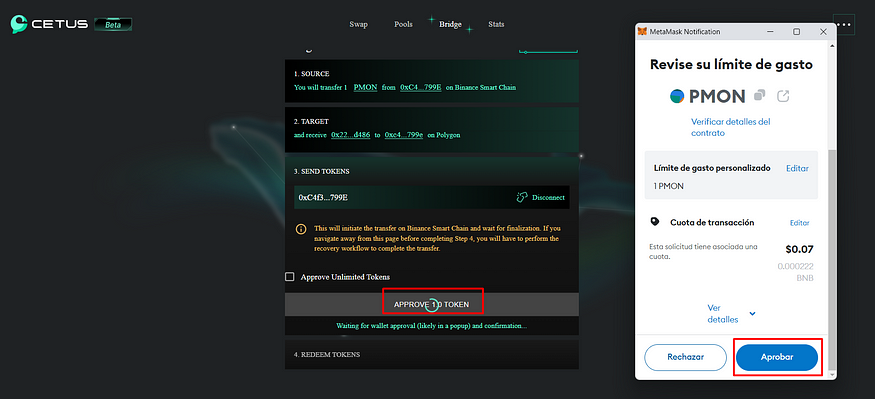Copy the PMON contract address icon
This screenshot has width=875, height=399.
coord(759,96)
